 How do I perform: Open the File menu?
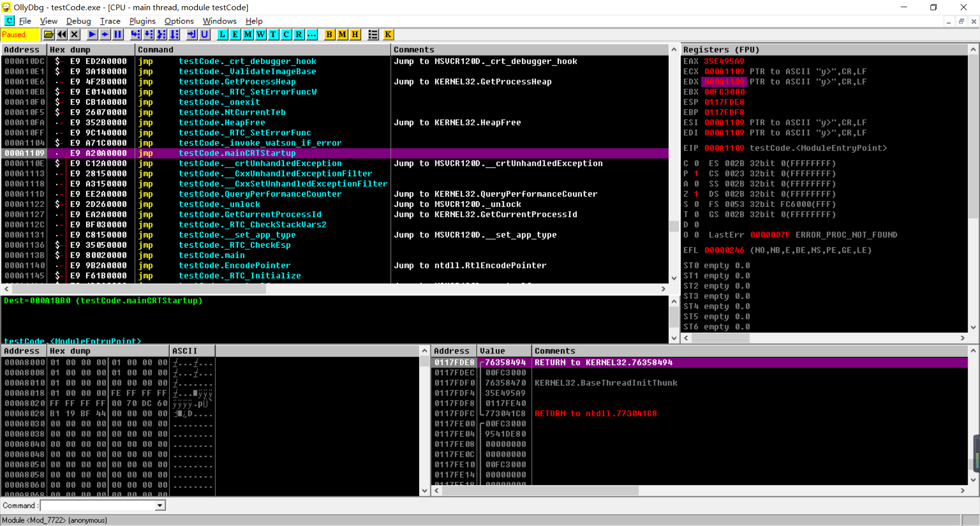tap(25, 21)
